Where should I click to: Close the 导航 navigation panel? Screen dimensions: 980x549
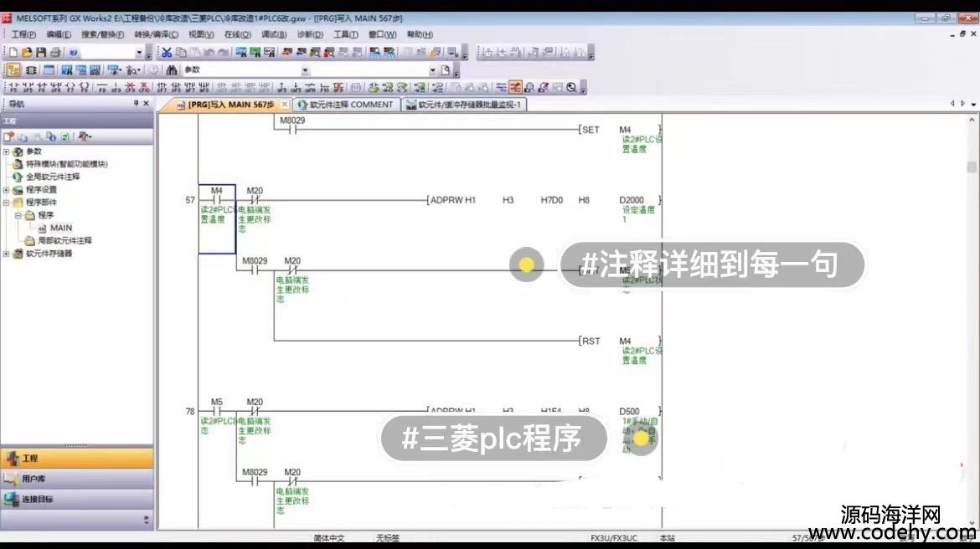pyautogui.click(x=147, y=104)
